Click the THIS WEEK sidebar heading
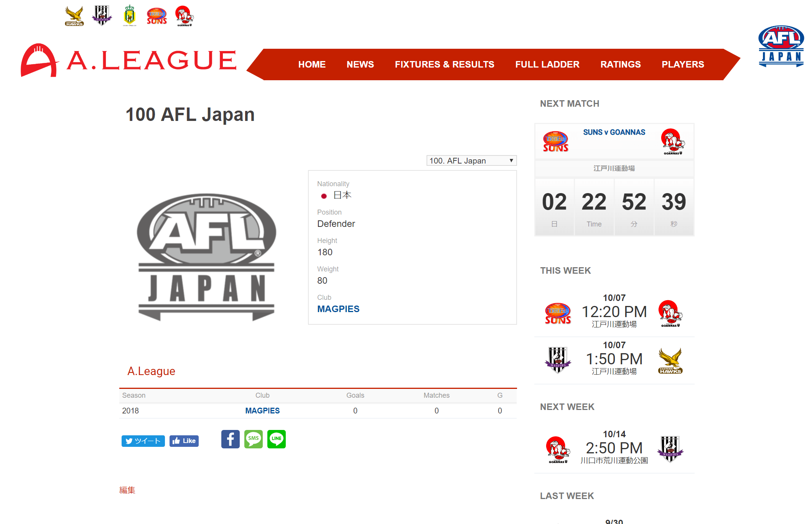Screen dimensions: 812x524 click(565, 271)
